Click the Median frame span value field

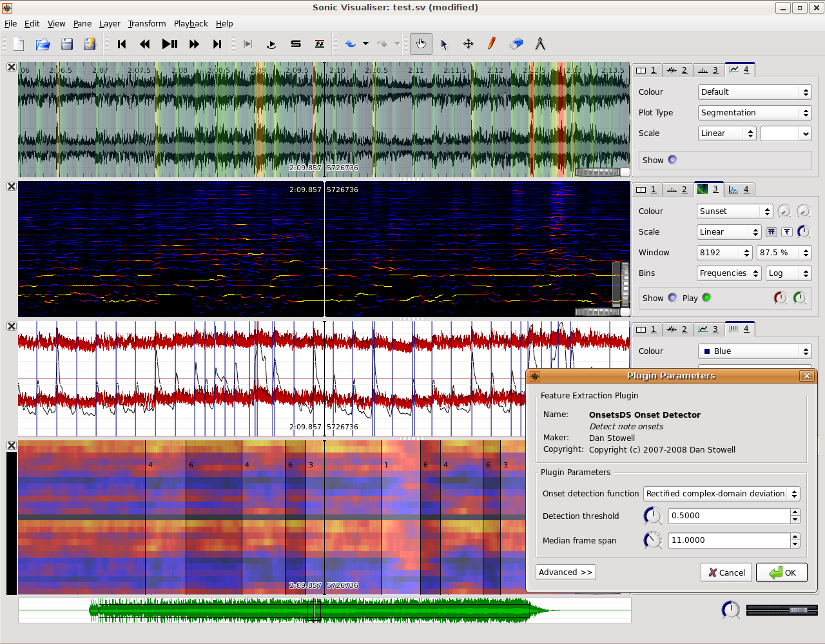(728, 540)
